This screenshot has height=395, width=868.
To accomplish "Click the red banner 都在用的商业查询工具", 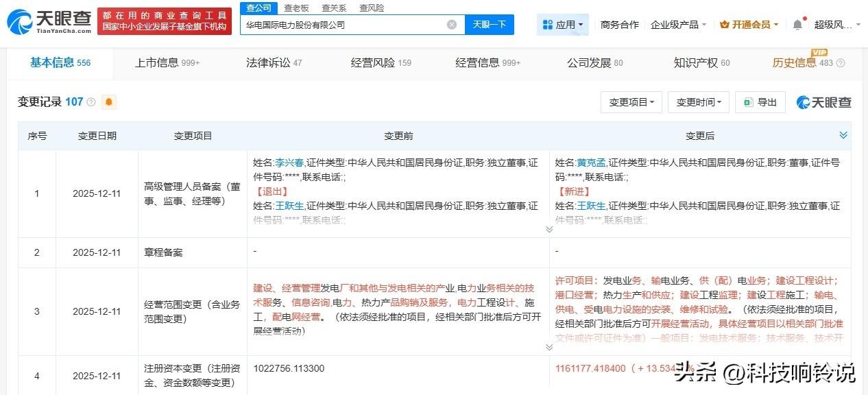I will 165,21.
